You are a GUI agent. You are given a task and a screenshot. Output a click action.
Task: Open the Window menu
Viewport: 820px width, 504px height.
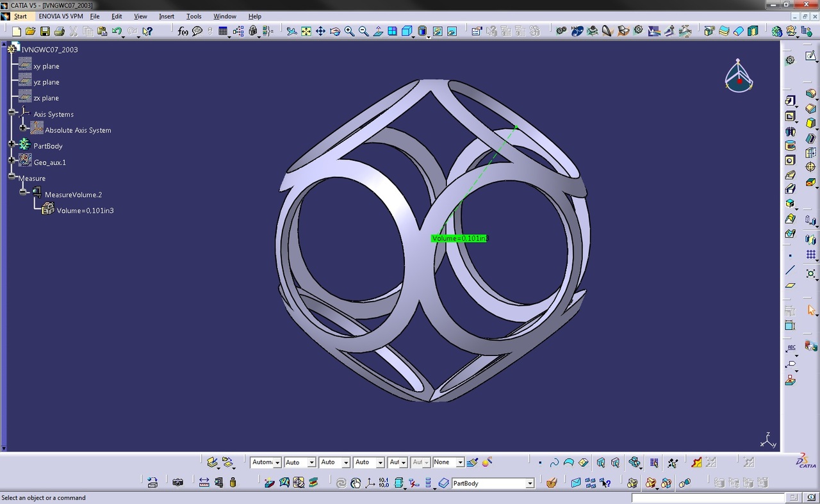point(225,16)
